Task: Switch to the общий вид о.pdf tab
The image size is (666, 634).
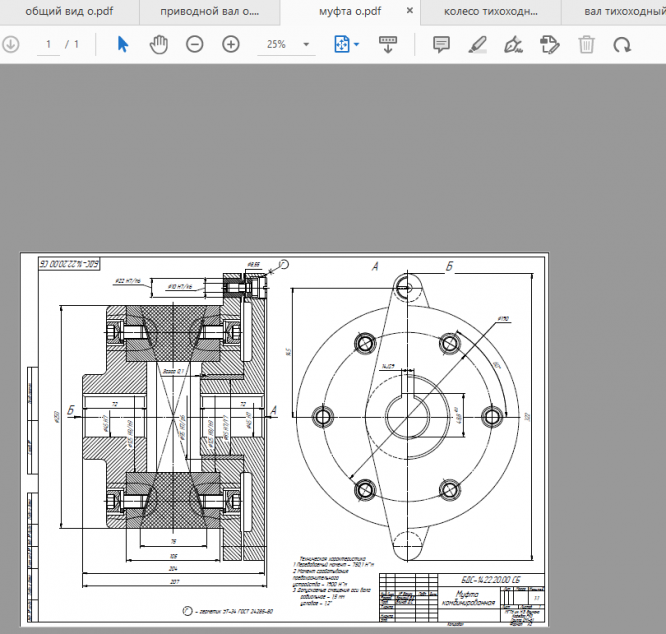Action: 69,12
